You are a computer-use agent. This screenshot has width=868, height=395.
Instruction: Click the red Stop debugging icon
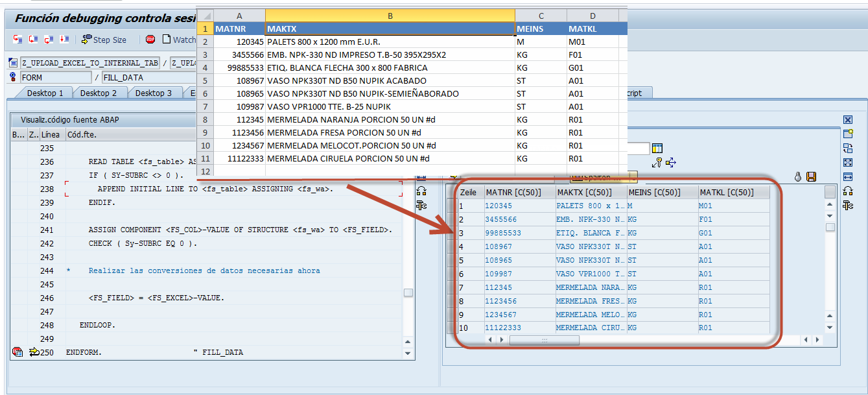tap(150, 39)
